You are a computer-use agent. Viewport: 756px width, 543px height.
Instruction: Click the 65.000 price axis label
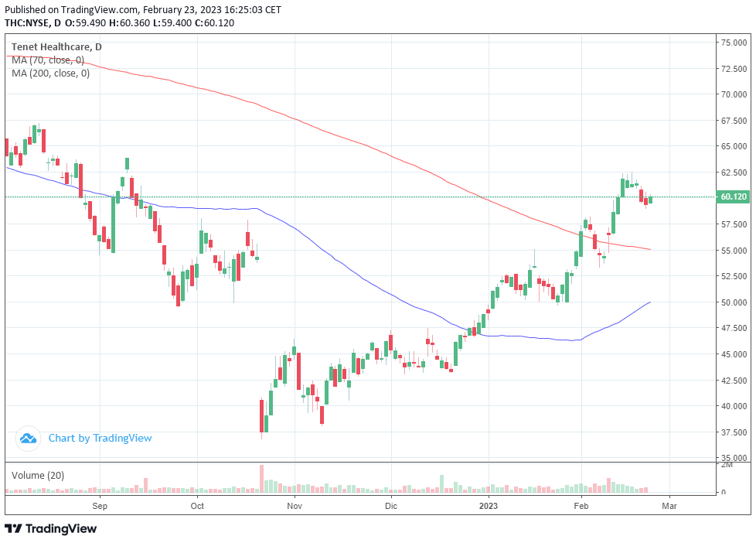tap(734, 146)
